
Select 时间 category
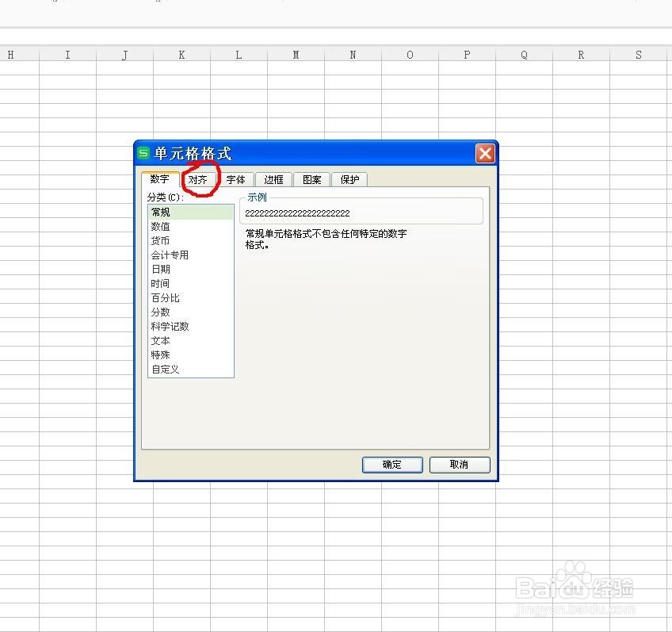click(x=191, y=284)
